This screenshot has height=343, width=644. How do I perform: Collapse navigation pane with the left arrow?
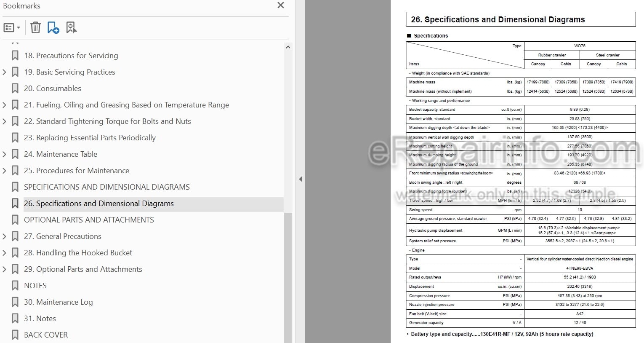[300, 179]
